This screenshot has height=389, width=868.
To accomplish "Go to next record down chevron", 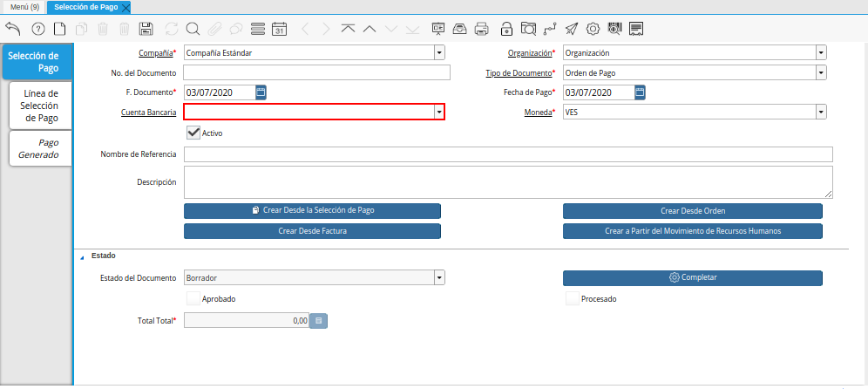I will [x=390, y=29].
